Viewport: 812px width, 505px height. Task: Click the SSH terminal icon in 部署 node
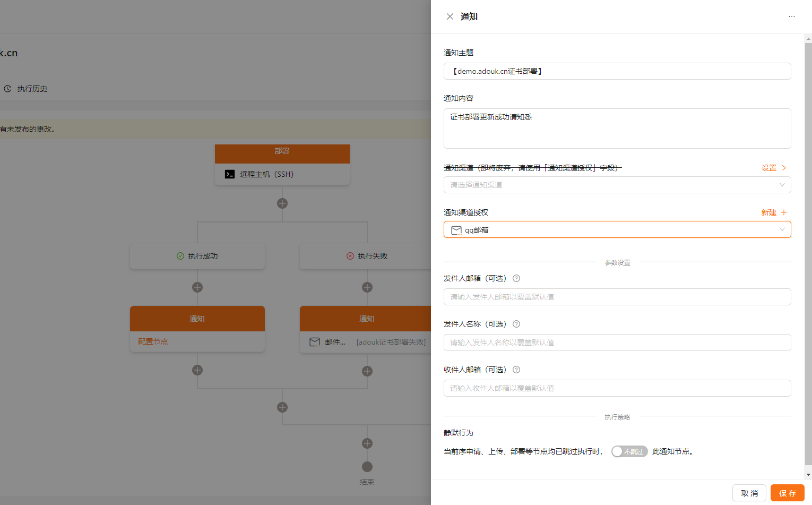(230, 174)
